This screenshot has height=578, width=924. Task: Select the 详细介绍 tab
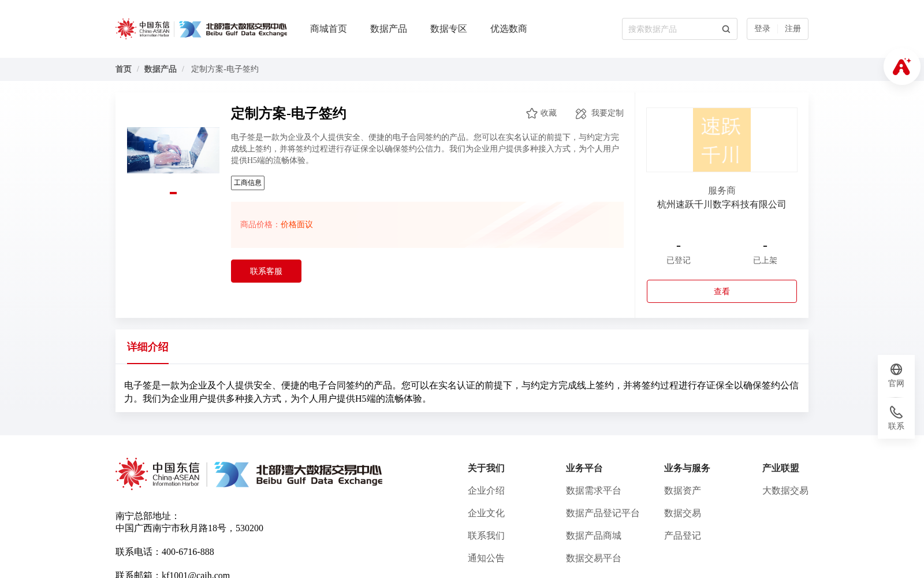[148, 347]
